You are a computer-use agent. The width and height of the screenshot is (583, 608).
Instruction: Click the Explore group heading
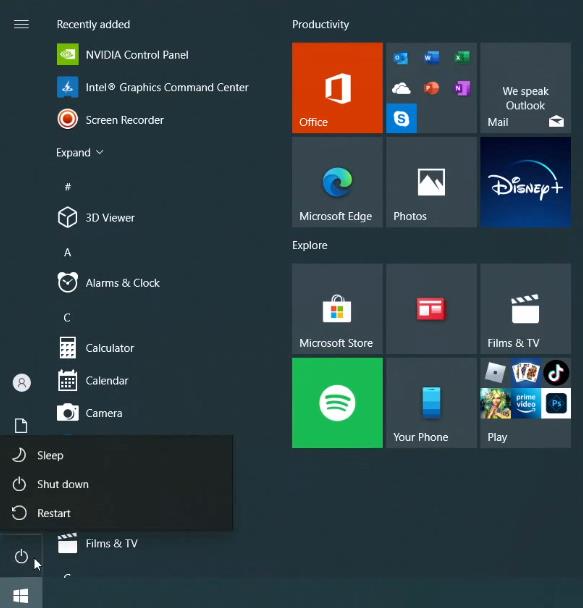pyautogui.click(x=310, y=245)
